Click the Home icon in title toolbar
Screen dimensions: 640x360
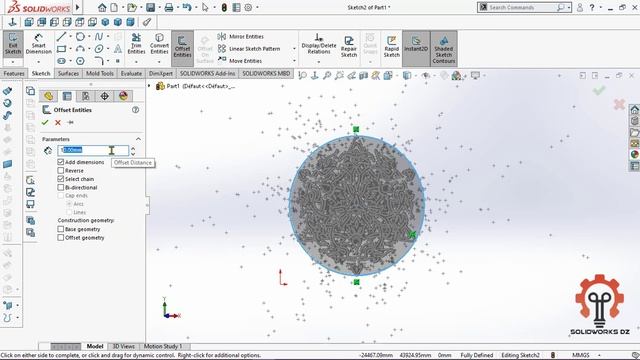click(x=102, y=7)
